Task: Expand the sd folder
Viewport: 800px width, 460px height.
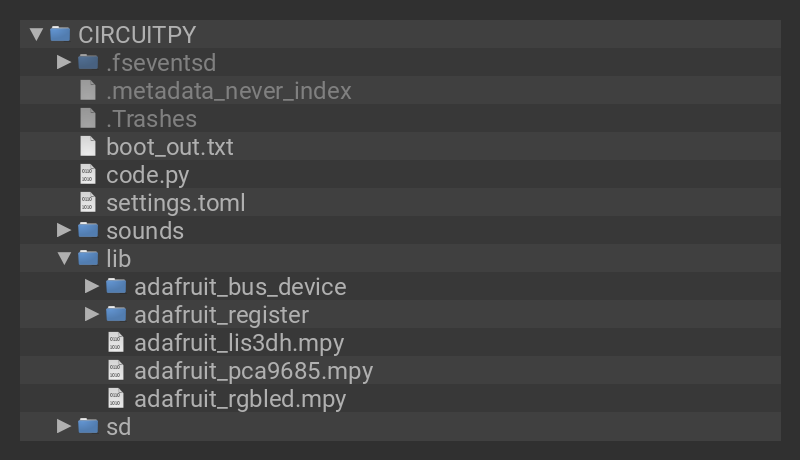Action: pyautogui.click(x=64, y=426)
